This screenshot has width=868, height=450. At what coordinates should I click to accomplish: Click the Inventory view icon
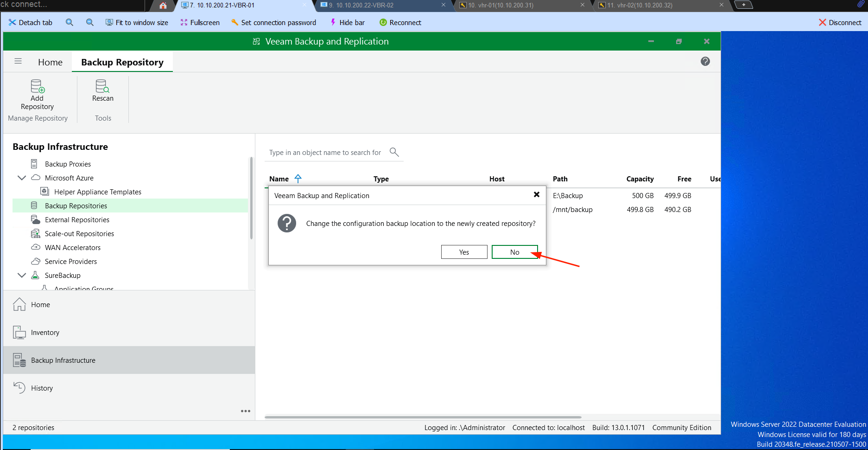[x=19, y=332]
